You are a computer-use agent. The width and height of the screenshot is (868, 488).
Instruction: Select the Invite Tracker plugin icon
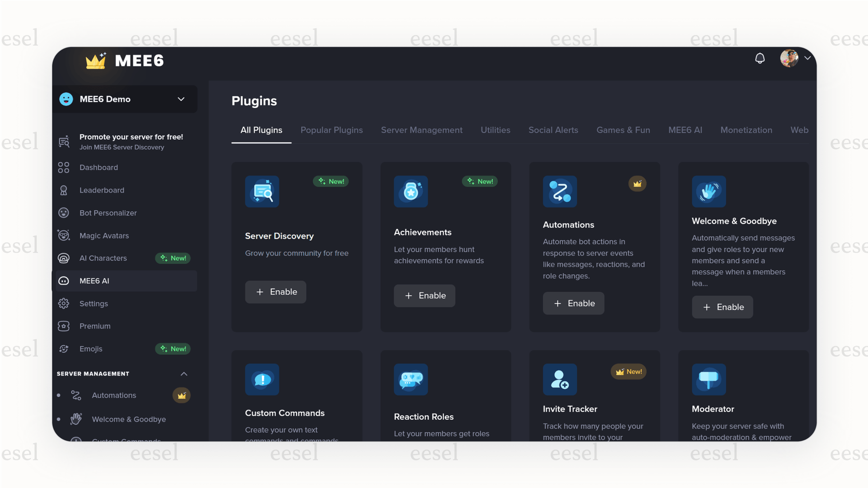pyautogui.click(x=560, y=380)
